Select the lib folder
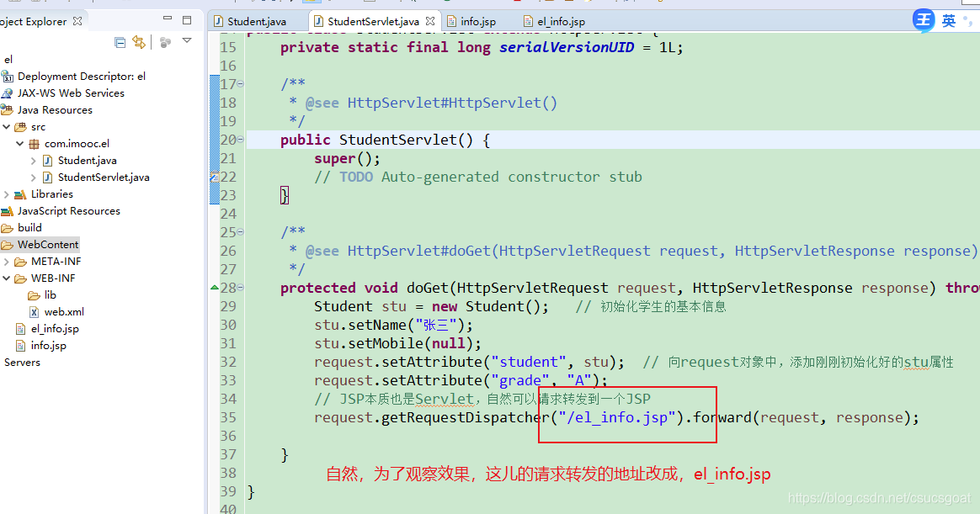 pos(50,295)
